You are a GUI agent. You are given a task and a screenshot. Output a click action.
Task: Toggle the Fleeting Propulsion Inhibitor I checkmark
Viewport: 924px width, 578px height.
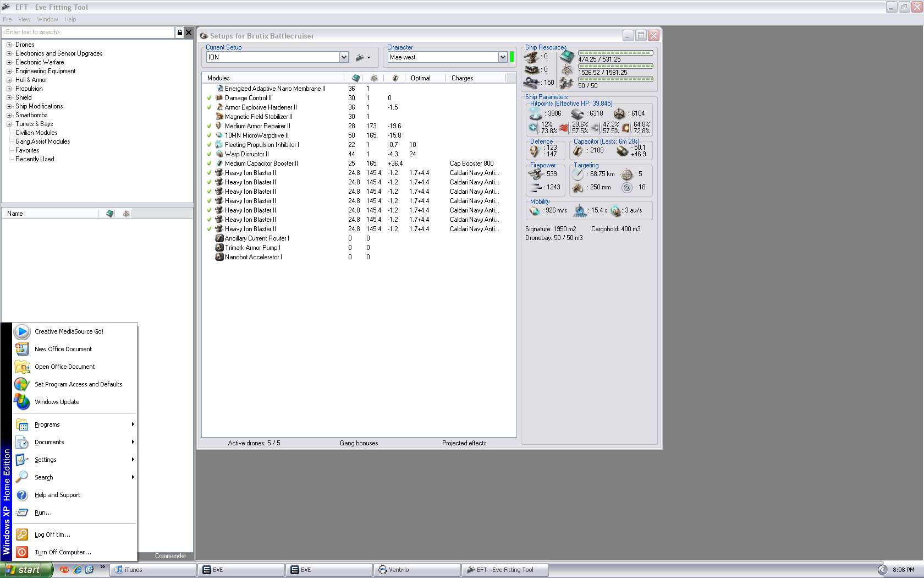tap(209, 145)
